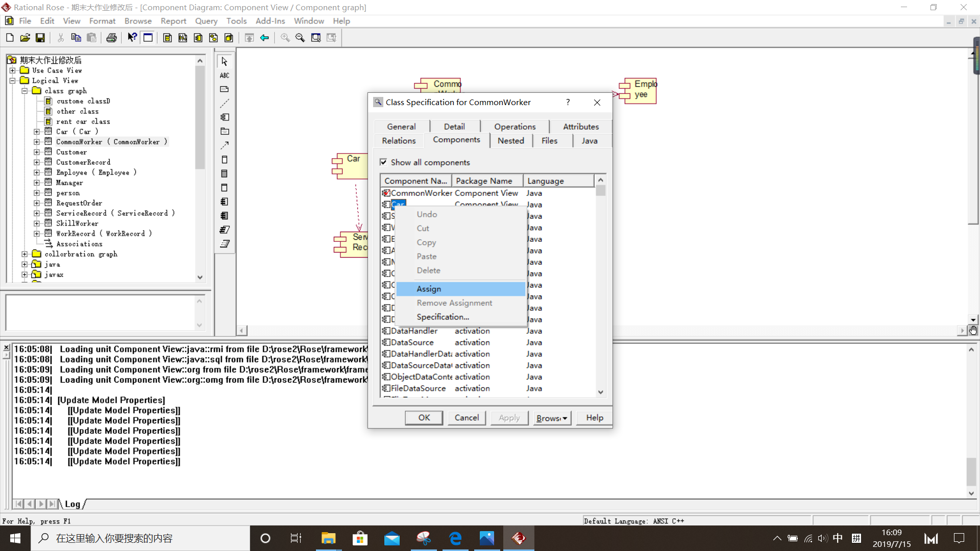Open Browse Class Diagram toolbar icon
The image size is (980, 551).
pyautogui.click(x=167, y=38)
